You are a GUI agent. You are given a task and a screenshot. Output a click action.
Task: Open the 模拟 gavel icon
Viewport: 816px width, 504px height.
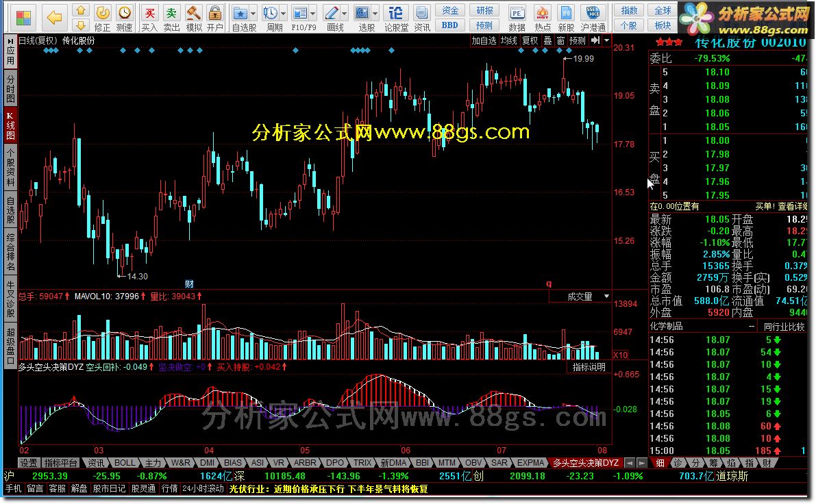click(194, 14)
